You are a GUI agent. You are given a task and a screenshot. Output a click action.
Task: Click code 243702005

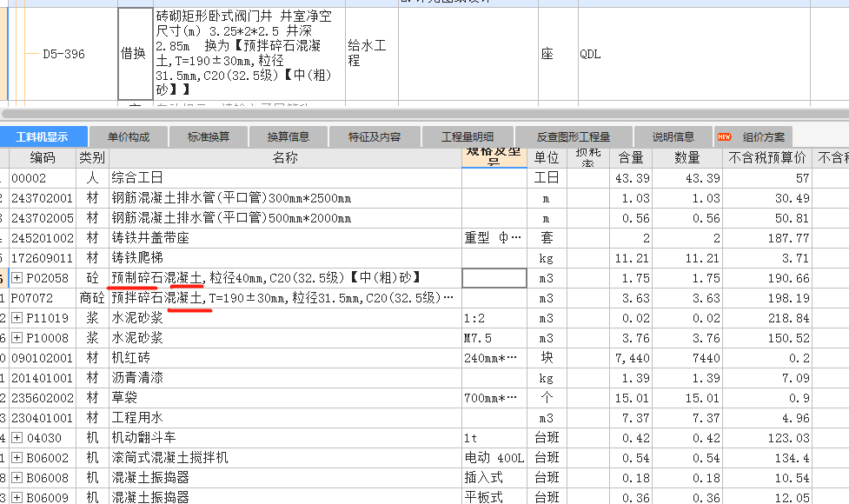coord(43,218)
